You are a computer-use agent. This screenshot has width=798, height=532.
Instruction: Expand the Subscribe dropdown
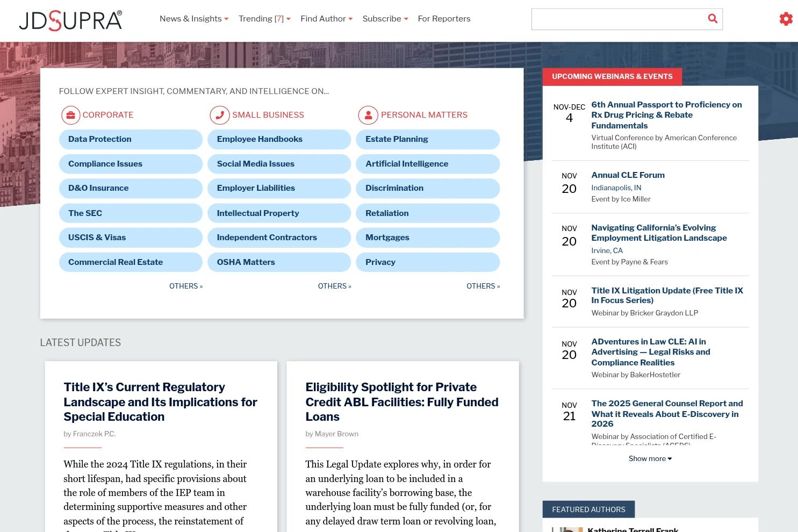tap(385, 19)
